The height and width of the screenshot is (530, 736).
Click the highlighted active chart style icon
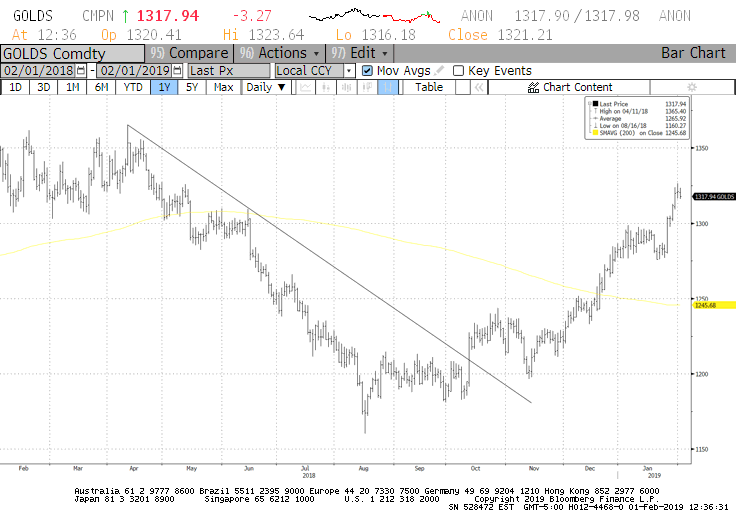point(388,88)
